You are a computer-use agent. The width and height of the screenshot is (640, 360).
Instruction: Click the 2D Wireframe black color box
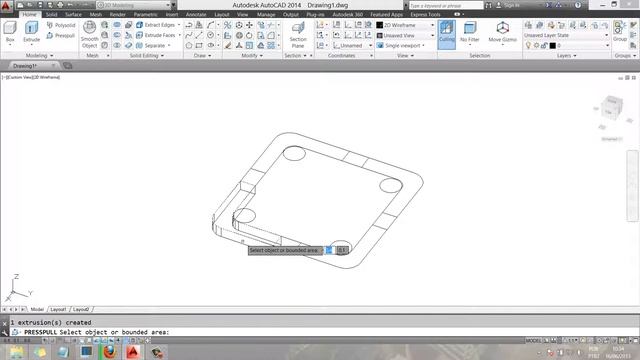pos(380,25)
